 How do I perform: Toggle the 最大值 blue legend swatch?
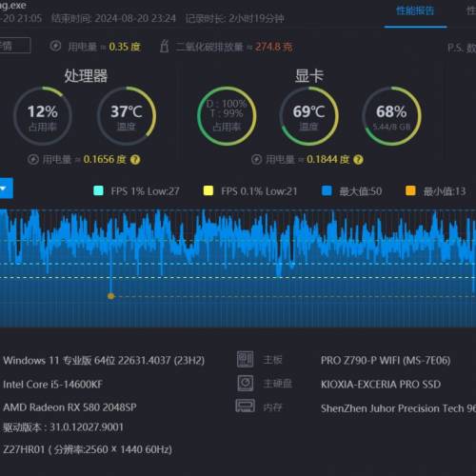pyautogui.click(x=327, y=190)
